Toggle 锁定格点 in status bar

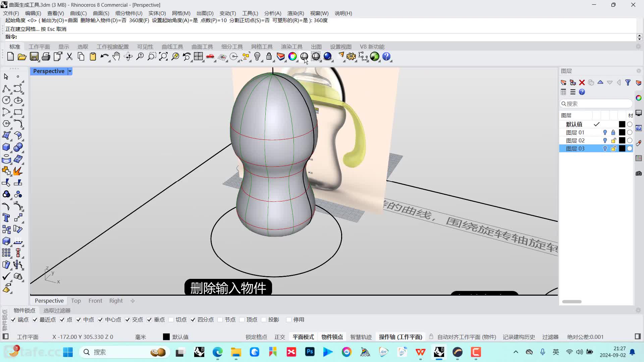(256, 337)
